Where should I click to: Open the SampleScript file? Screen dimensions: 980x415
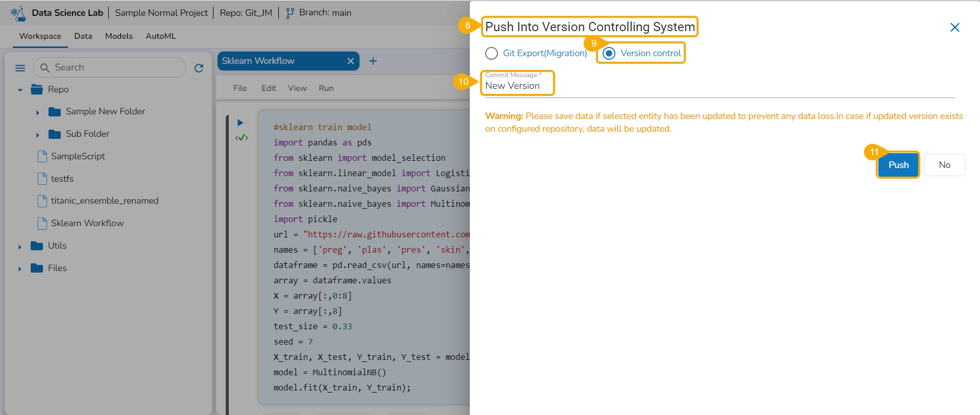(78, 156)
